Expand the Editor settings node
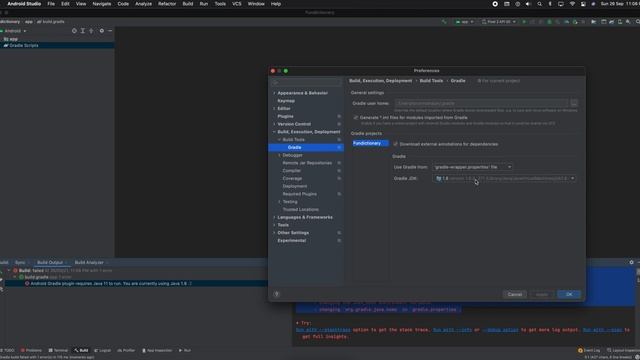The height and width of the screenshot is (360, 640). coord(274,109)
